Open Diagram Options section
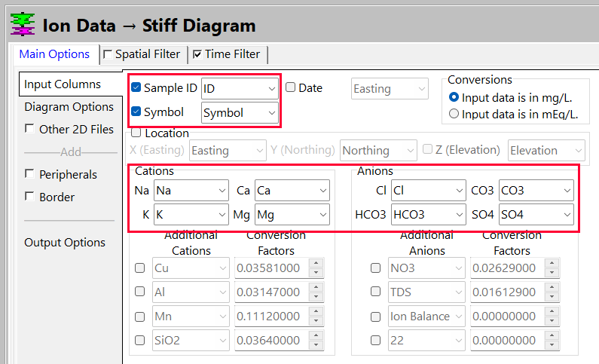Screen dimensions: 599x364 [69, 107]
